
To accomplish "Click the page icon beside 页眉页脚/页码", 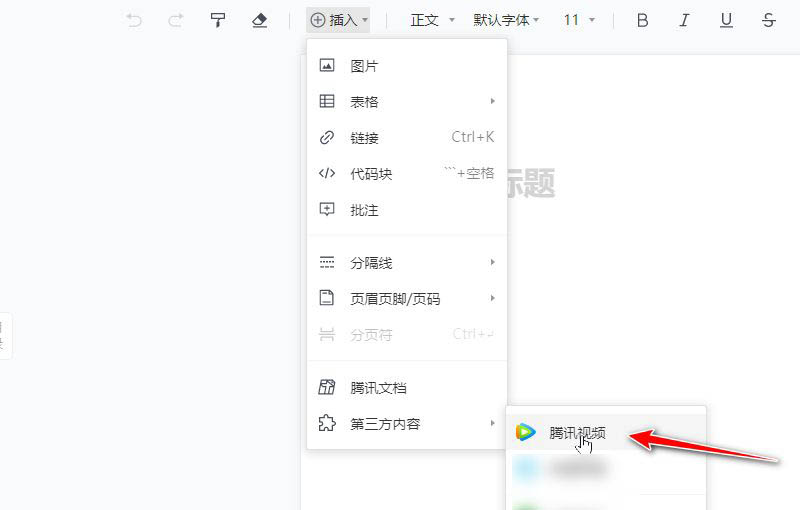I will click(x=327, y=297).
